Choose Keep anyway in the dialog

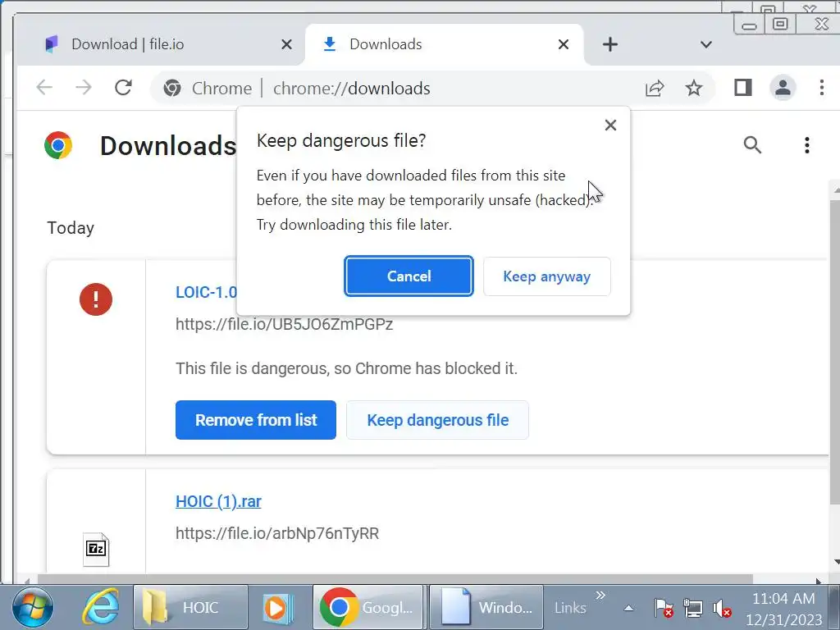(546, 276)
